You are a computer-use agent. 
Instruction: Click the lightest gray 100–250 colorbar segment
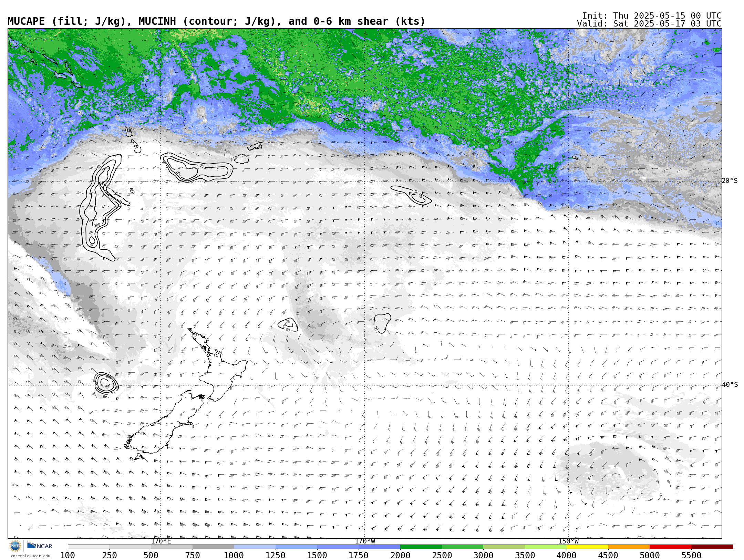(x=89, y=547)
